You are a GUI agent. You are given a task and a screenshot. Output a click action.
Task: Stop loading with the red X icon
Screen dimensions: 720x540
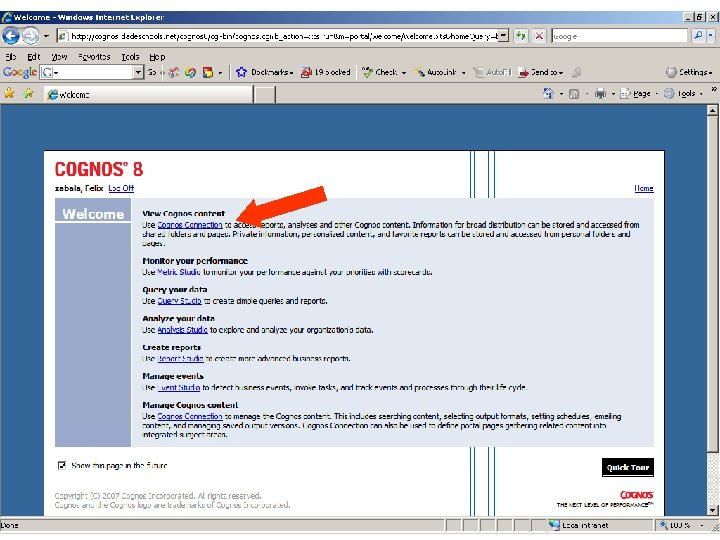(x=539, y=36)
